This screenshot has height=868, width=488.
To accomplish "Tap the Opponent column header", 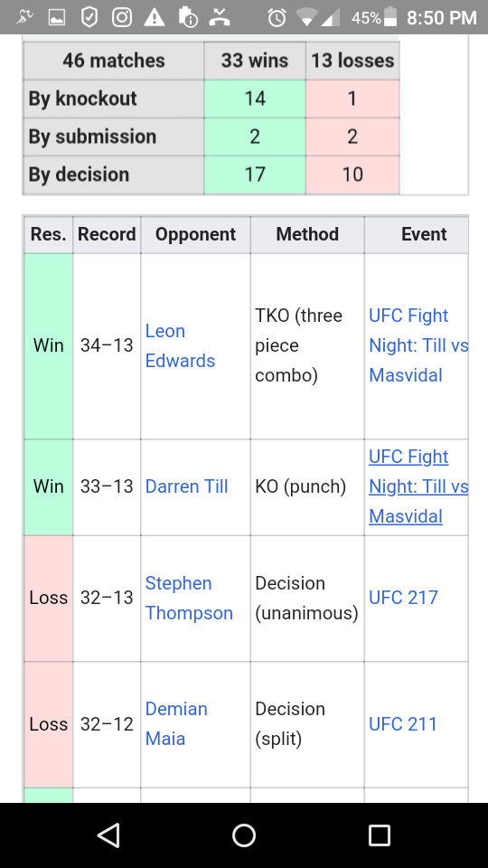I will (195, 234).
